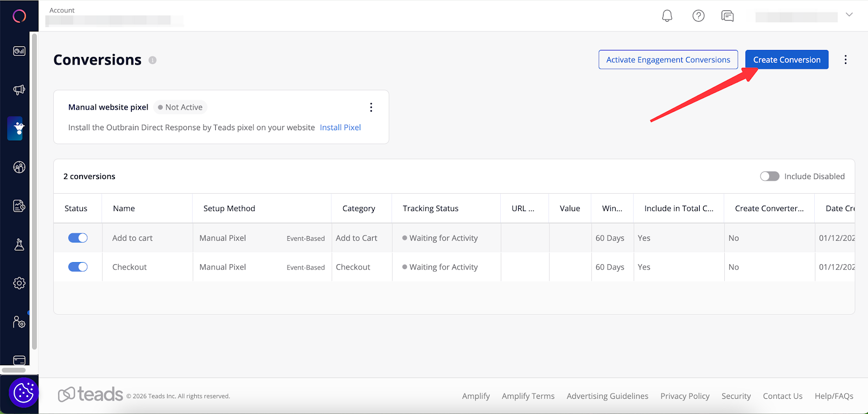Open the page more options kebab menu
Screen dimensions: 868x414
click(x=845, y=60)
